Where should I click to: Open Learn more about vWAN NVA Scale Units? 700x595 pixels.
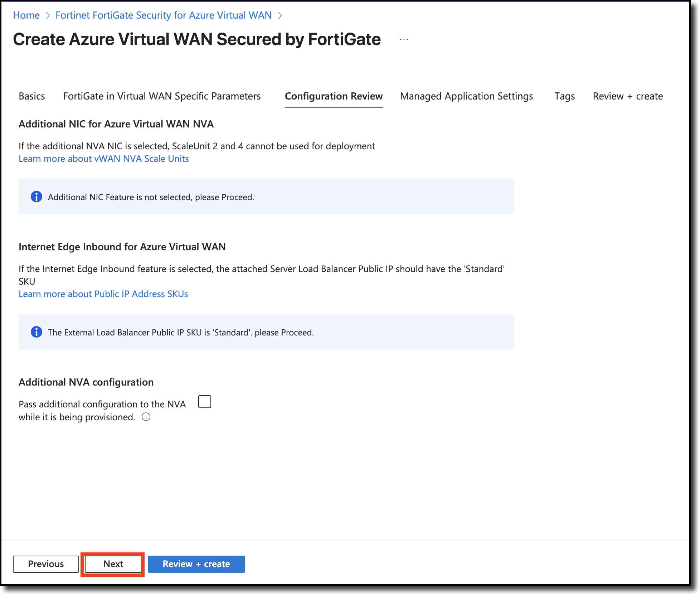[104, 159]
